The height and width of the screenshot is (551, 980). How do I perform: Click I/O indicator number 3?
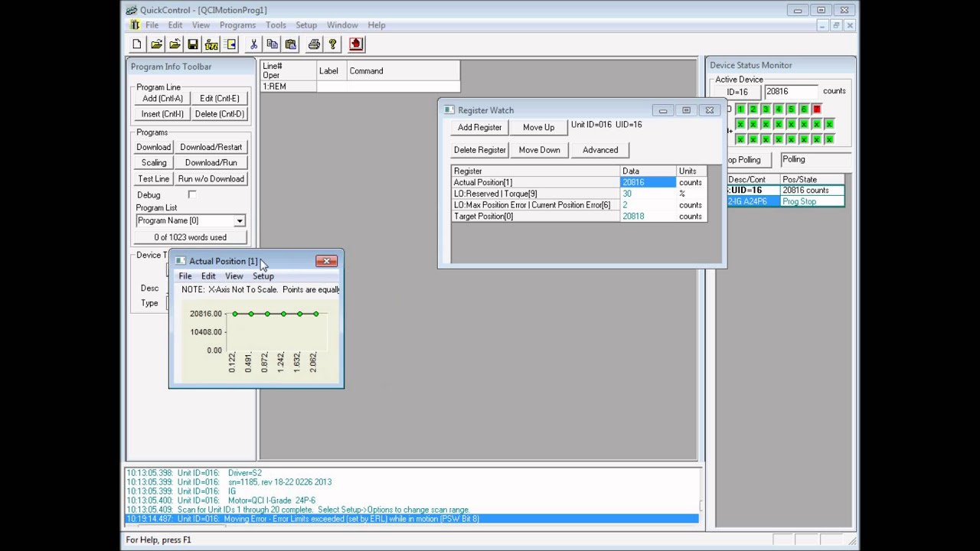click(766, 109)
